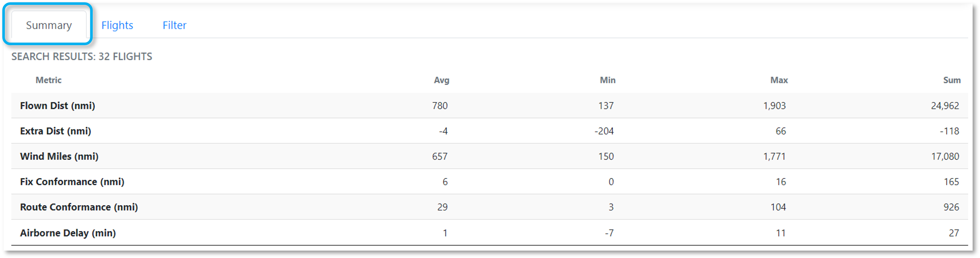Click the Min column header
Screen dimensions: 980x258
(608, 80)
